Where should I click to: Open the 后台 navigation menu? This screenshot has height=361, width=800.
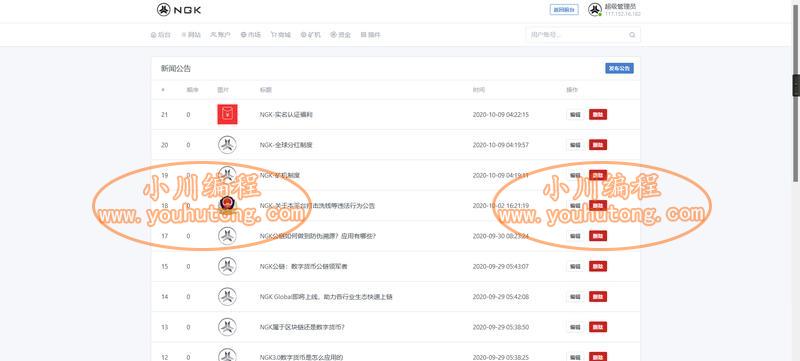(x=161, y=35)
